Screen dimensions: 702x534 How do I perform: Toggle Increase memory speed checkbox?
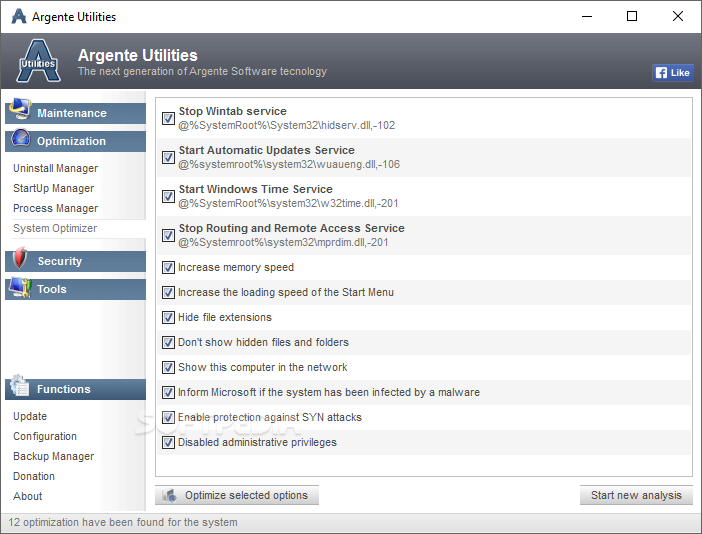[168, 267]
